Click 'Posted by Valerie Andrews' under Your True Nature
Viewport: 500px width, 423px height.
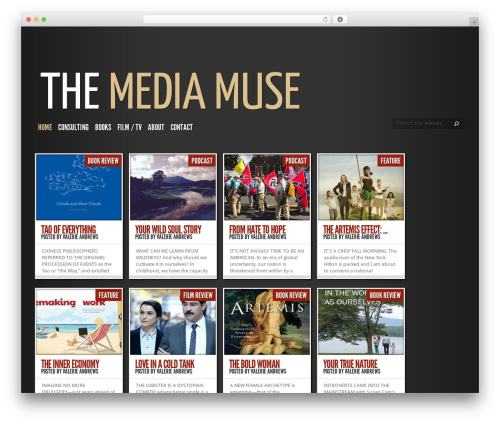(352, 371)
